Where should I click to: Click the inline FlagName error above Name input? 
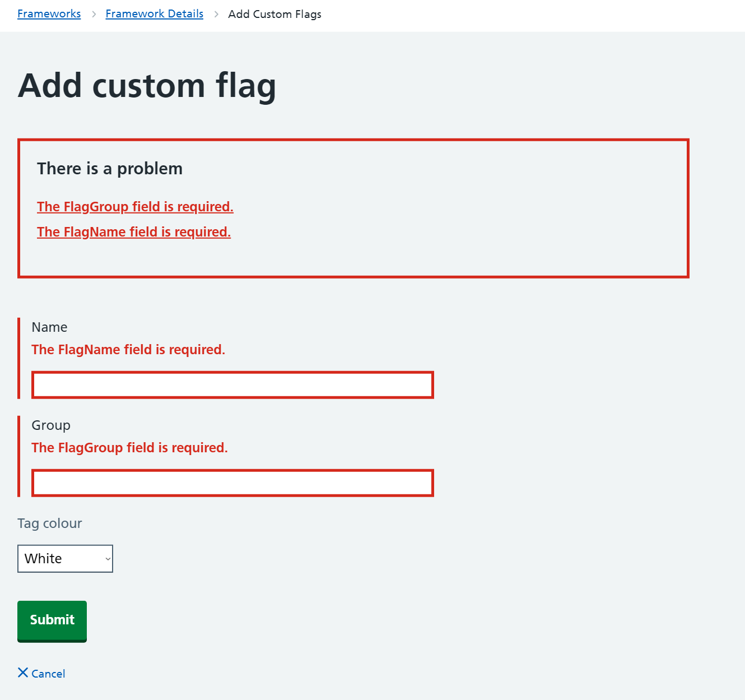[128, 350]
